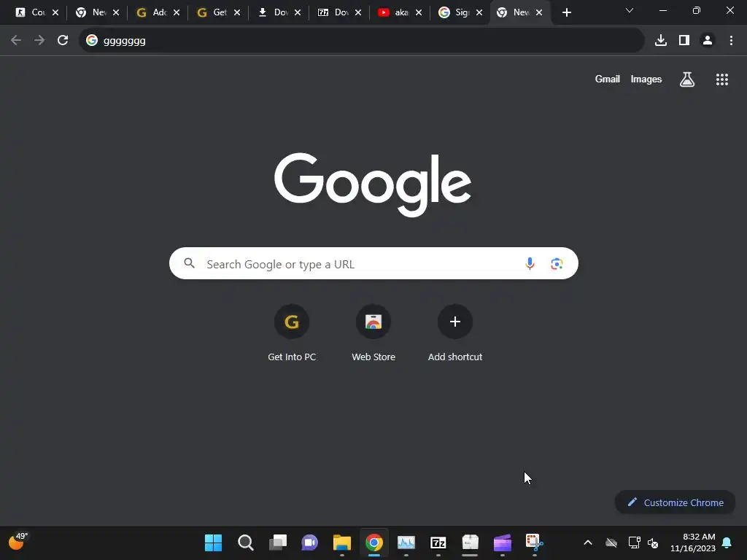Open Images link
The width and height of the screenshot is (747, 560).
[x=646, y=79]
